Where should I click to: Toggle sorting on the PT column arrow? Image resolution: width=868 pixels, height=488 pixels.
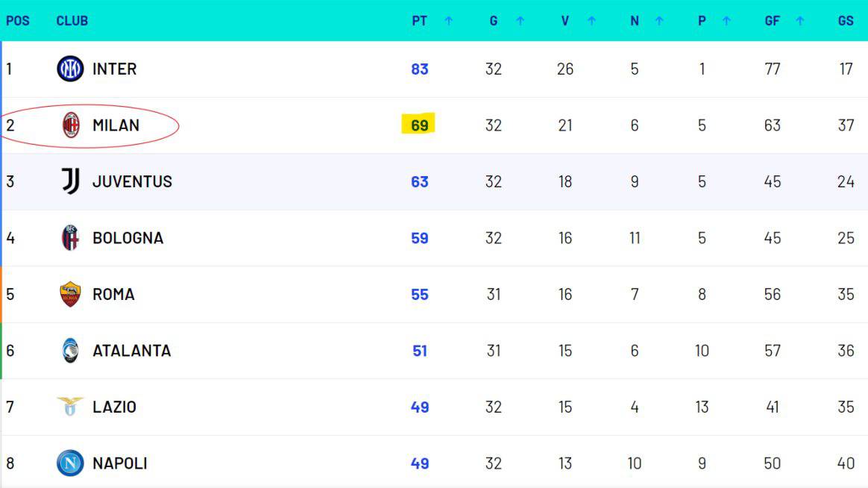tap(447, 21)
